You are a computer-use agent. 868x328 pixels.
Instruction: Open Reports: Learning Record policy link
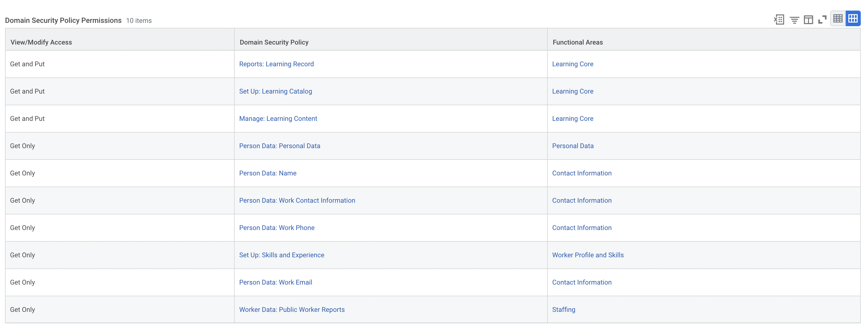pyautogui.click(x=276, y=64)
